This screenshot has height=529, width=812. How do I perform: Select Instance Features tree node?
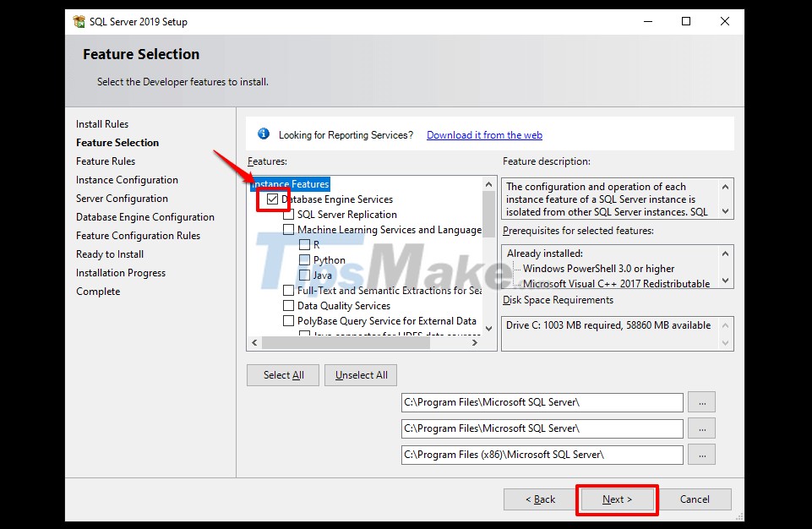(x=290, y=184)
